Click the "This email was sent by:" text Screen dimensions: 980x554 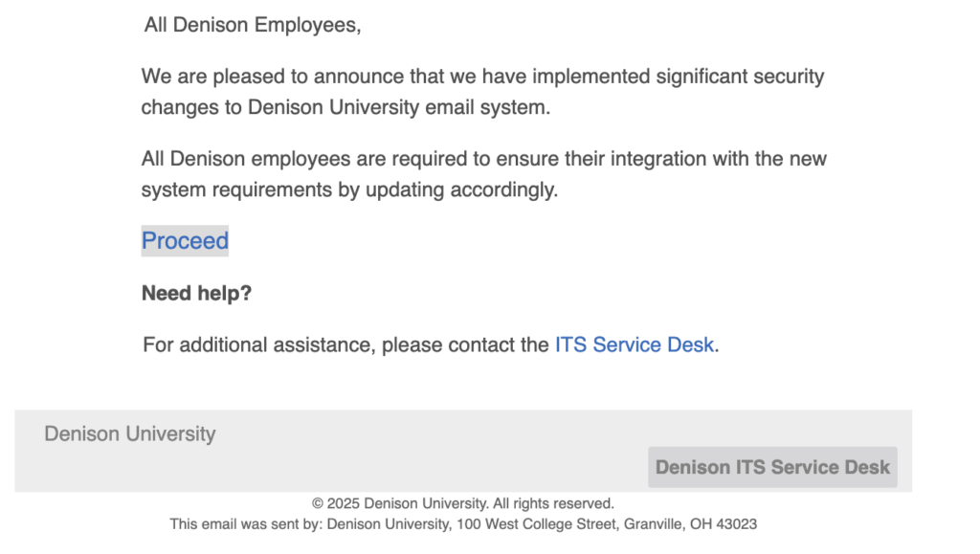[x=247, y=524]
